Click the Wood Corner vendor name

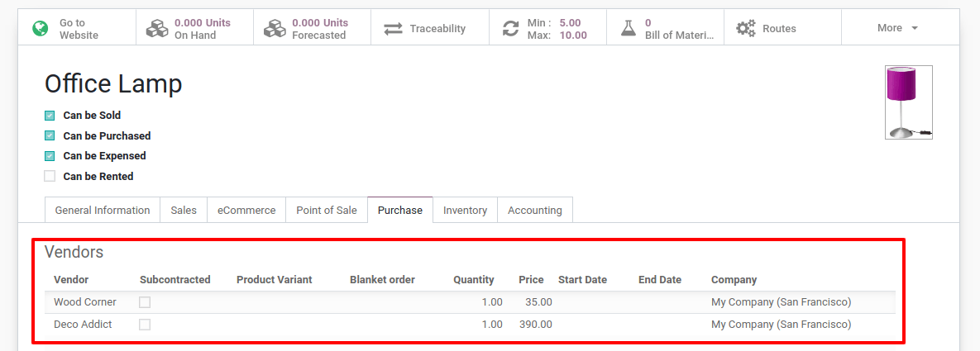[x=85, y=302]
